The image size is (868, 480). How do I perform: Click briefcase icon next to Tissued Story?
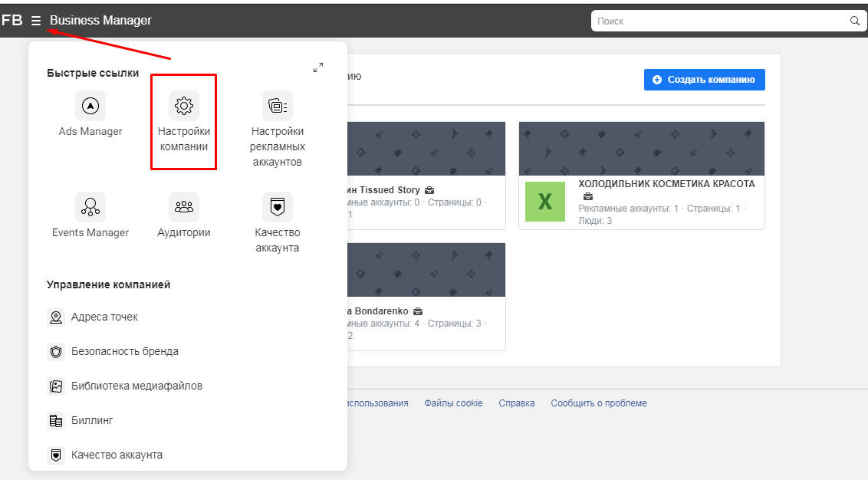click(x=429, y=190)
